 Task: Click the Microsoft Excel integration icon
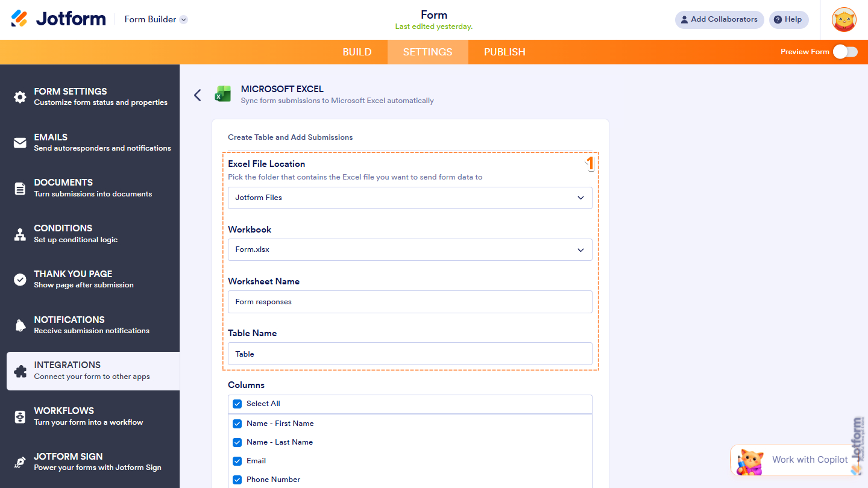coord(223,93)
